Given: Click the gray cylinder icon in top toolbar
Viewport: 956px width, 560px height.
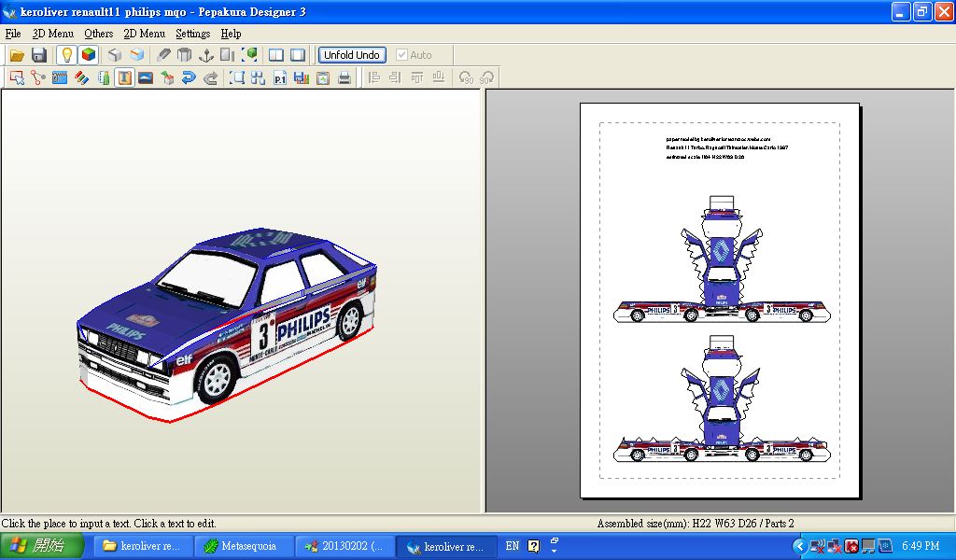Looking at the screenshot, I should pyautogui.click(x=184, y=55).
